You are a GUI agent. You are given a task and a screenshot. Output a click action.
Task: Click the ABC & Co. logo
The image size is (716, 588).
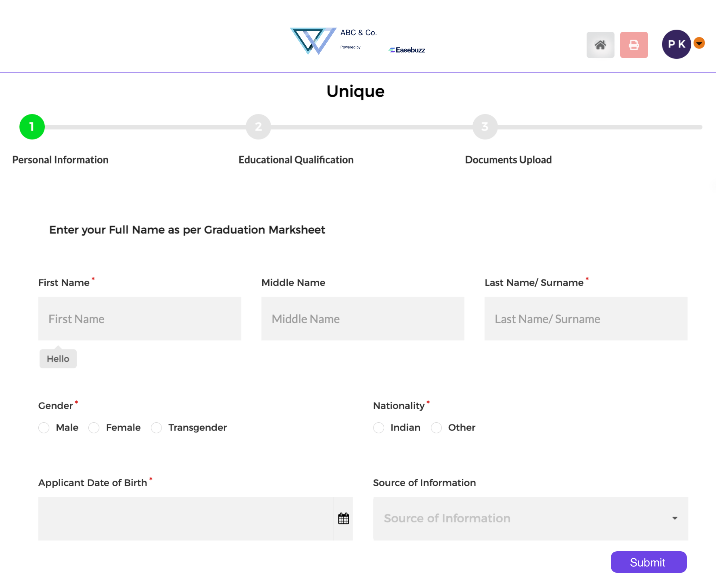[x=313, y=41]
